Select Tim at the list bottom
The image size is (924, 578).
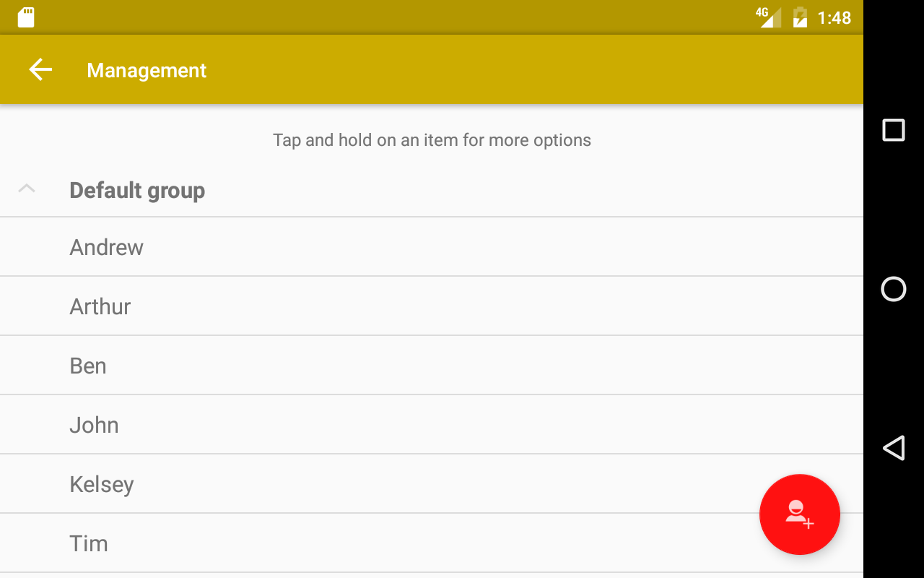[x=89, y=543]
